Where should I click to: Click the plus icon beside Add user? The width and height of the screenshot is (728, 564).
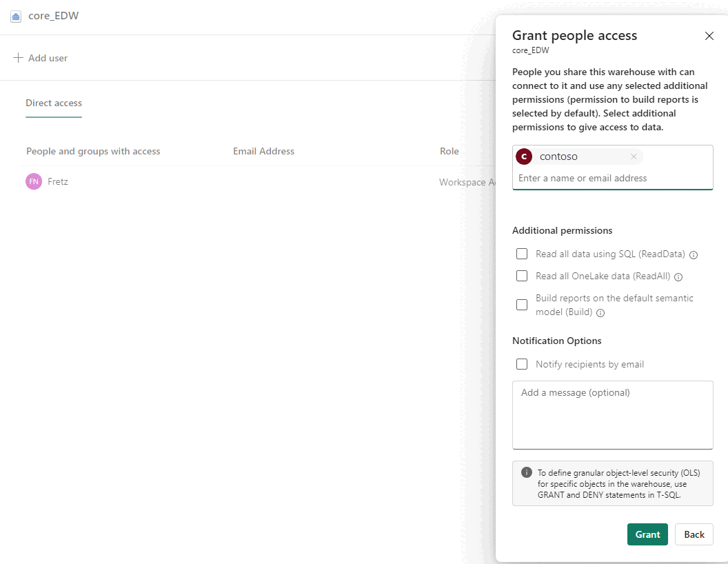click(18, 58)
